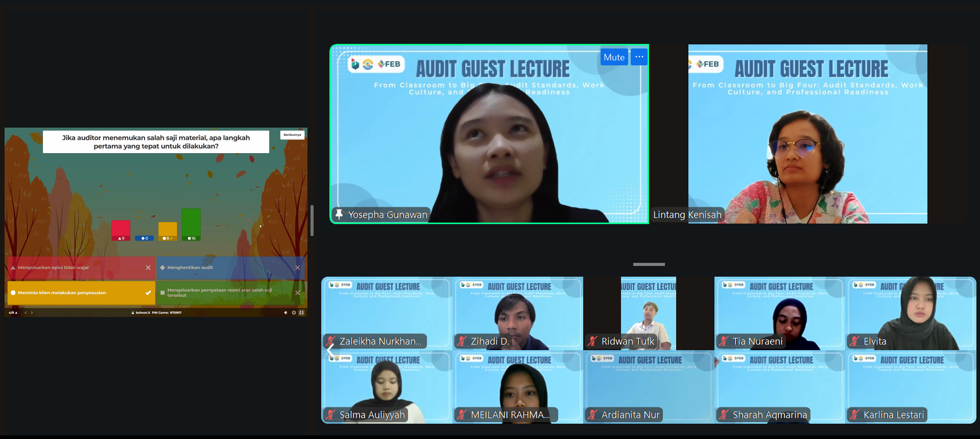980x439 pixels.
Task: Go to previous Kahoot question arrow
Action: pos(26,312)
